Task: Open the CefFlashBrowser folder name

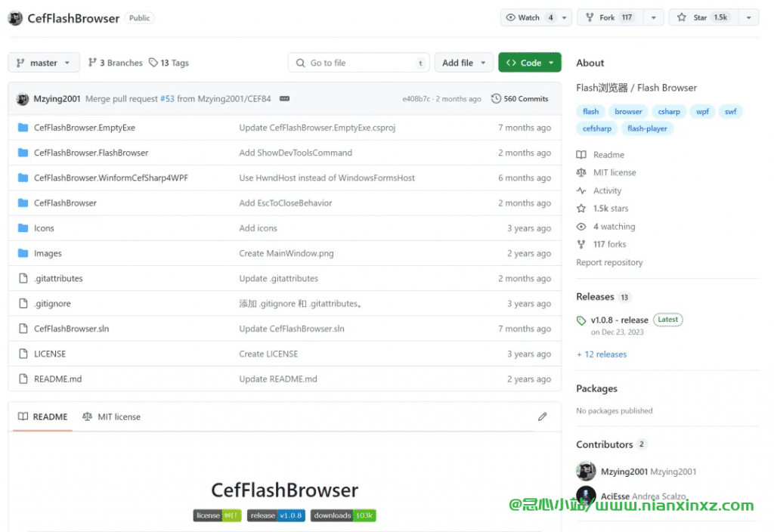Action: pyautogui.click(x=65, y=203)
